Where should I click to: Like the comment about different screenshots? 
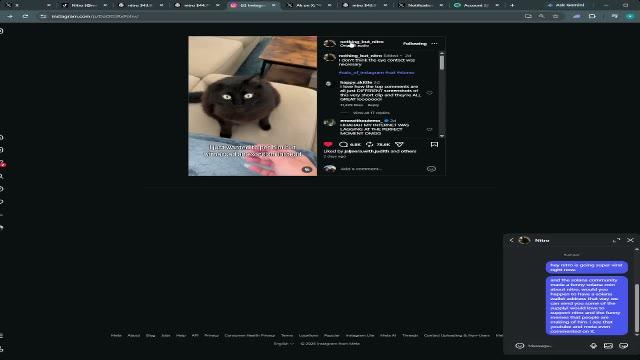429,93
